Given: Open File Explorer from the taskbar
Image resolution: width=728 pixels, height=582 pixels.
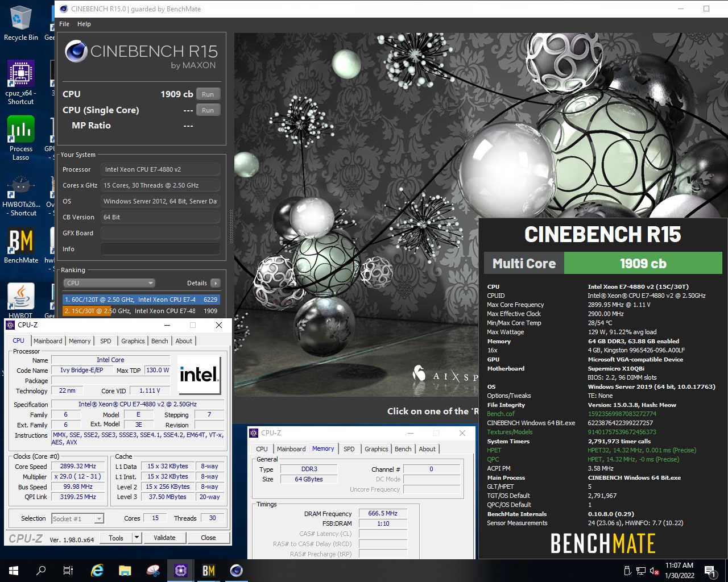Looking at the screenshot, I should (125, 571).
